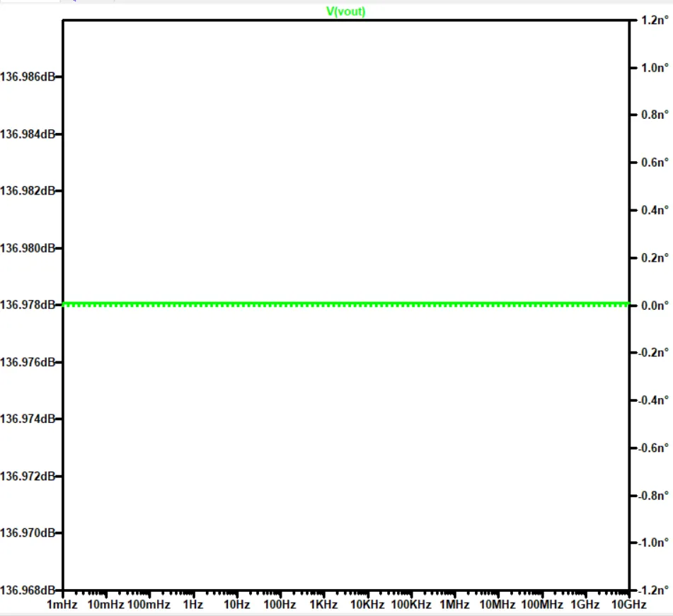
Task: Click the 10KHz frequency axis label
Action: [x=367, y=605]
